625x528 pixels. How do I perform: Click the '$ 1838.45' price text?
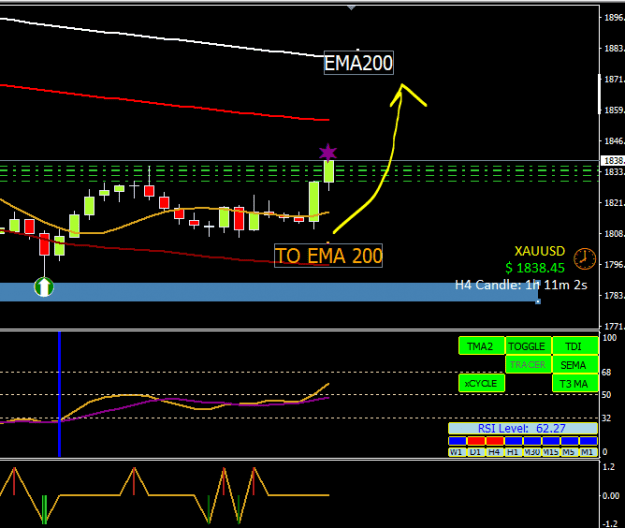[x=535, y=268]
